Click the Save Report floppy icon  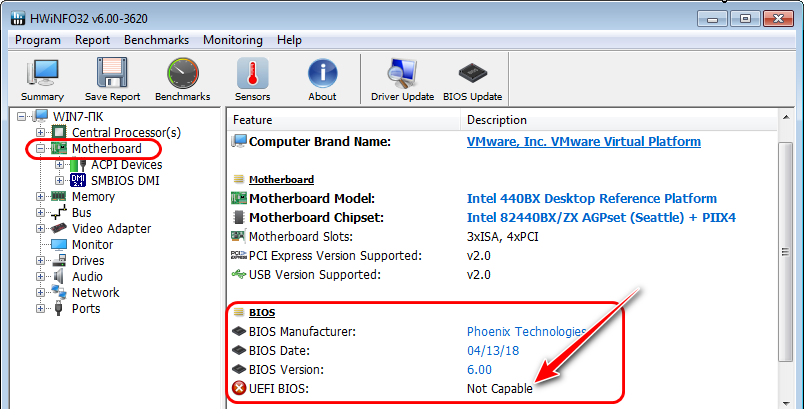[112, 73]
